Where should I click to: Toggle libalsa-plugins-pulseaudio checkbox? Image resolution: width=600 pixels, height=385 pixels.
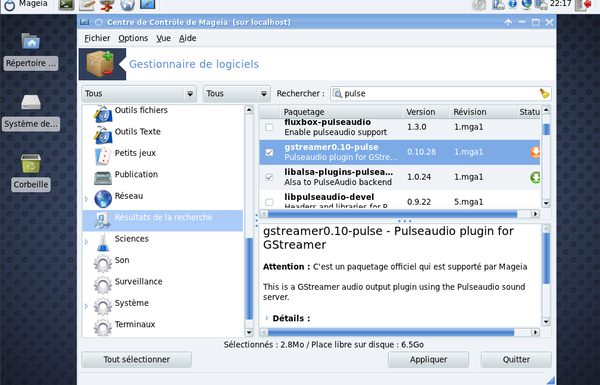pos(269,177)
